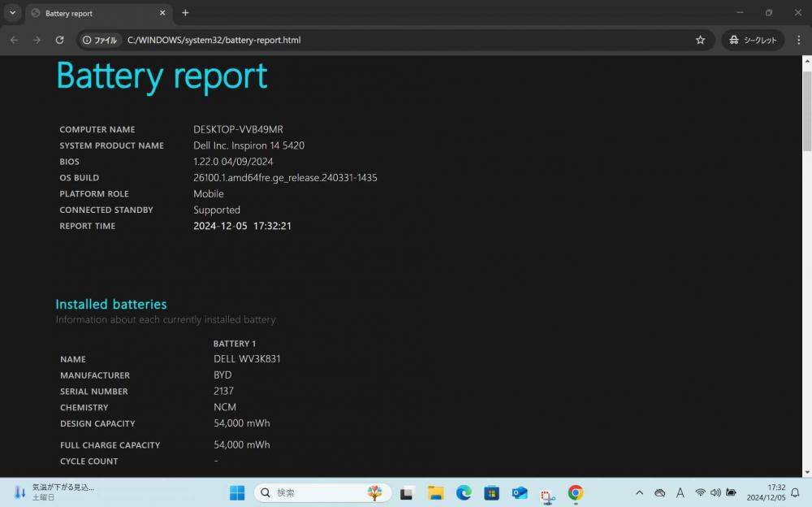This screenshot has width=812, height=507.
Task: Open the Chrome three-dot menu
Action: (x=798, y=40)
